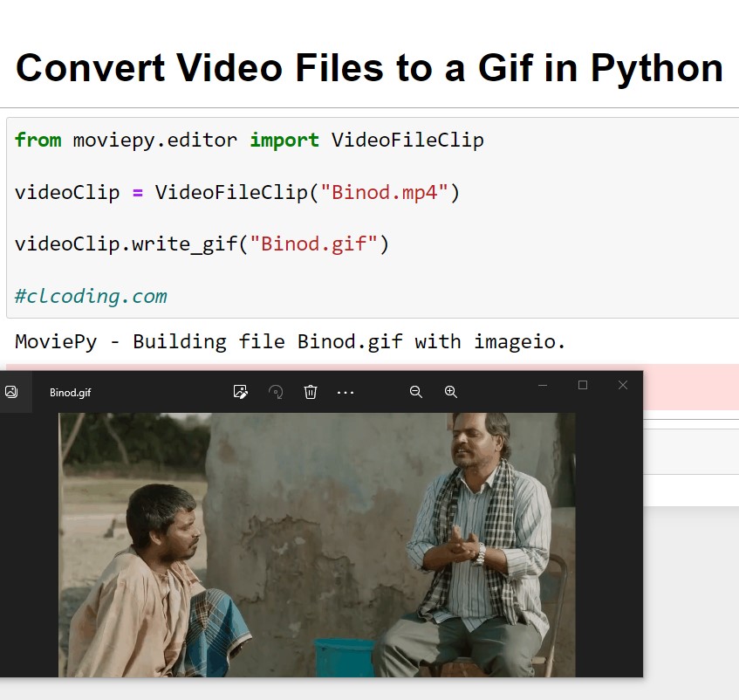Click the Rotate icon in Photos toolbar

tap(276, 392)
